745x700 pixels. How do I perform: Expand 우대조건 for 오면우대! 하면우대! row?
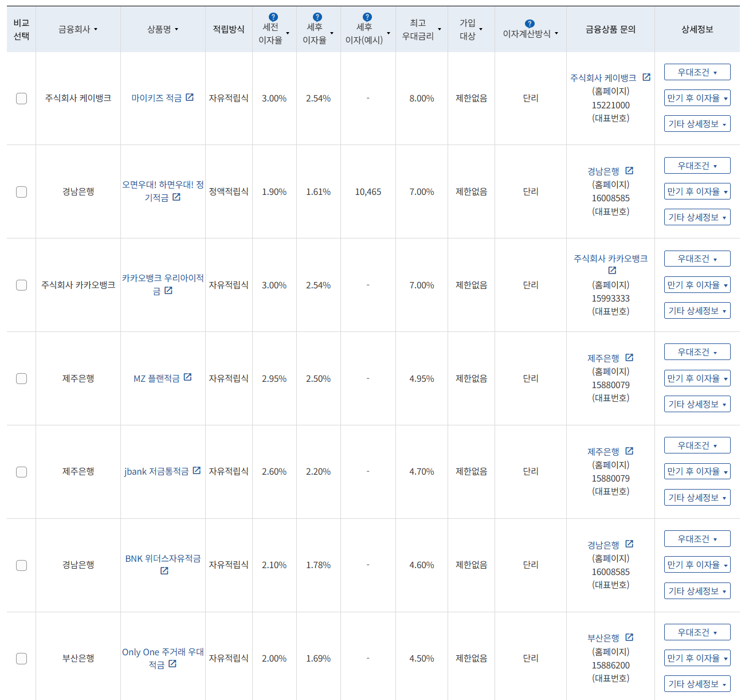click(697, 166)
